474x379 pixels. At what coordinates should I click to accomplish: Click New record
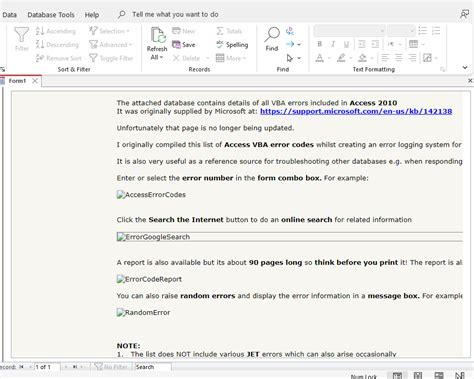tap(184, 31)
